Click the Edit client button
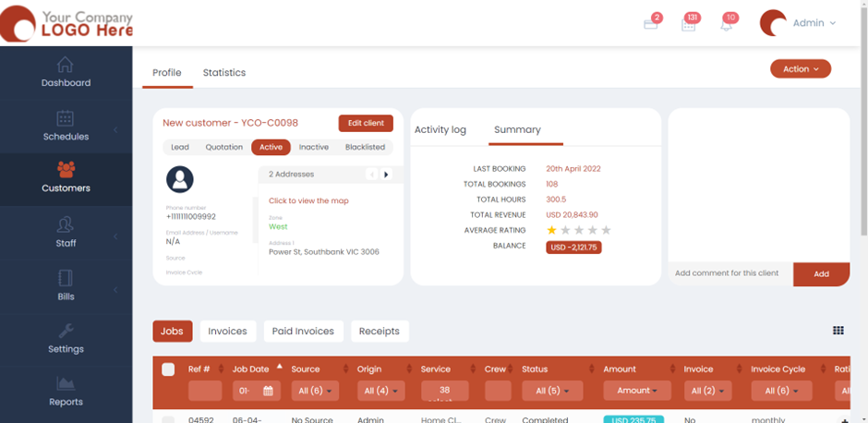 coord(366,123)
